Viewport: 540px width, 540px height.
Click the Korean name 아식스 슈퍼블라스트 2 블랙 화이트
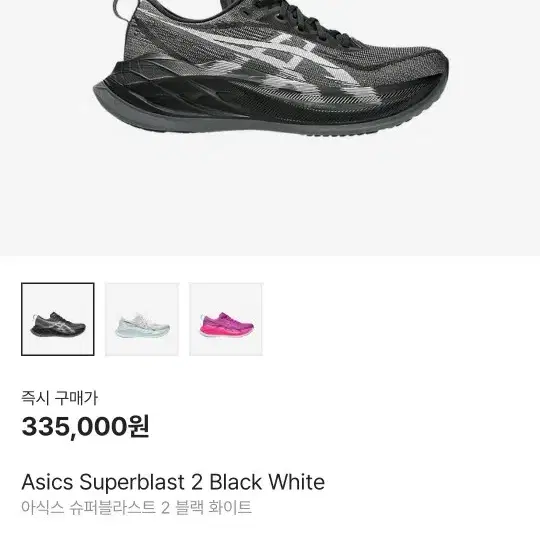tap(136, 507)
